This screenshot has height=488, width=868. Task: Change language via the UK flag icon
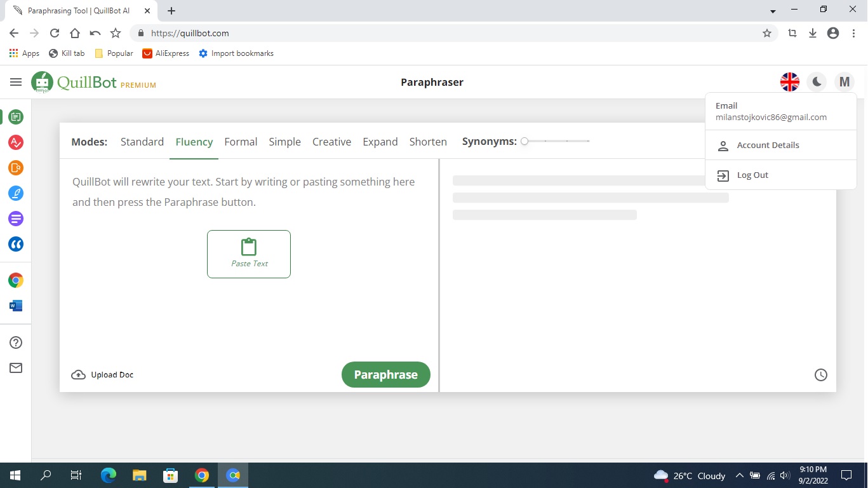[x=790, y=82]
